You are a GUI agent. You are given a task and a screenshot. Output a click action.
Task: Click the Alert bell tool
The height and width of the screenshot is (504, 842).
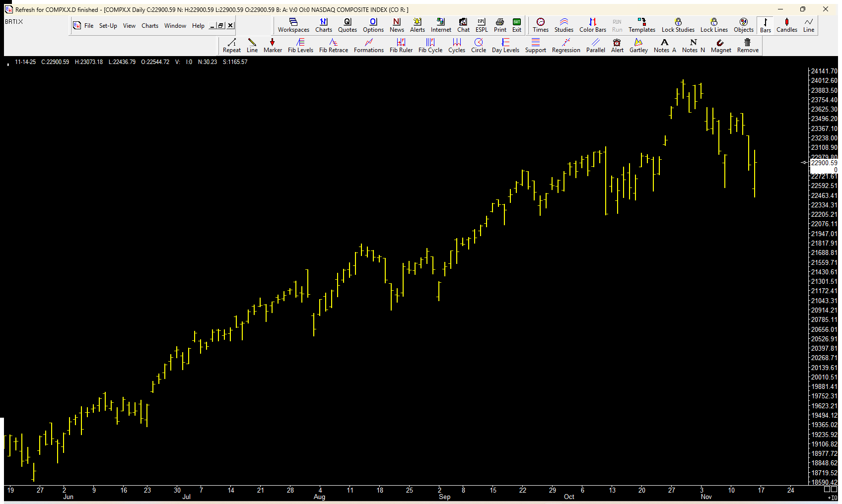pos(617,46)
